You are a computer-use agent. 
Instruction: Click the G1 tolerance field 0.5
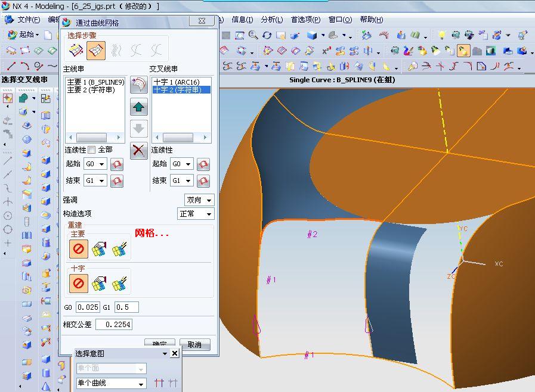(x=126, y=307)
